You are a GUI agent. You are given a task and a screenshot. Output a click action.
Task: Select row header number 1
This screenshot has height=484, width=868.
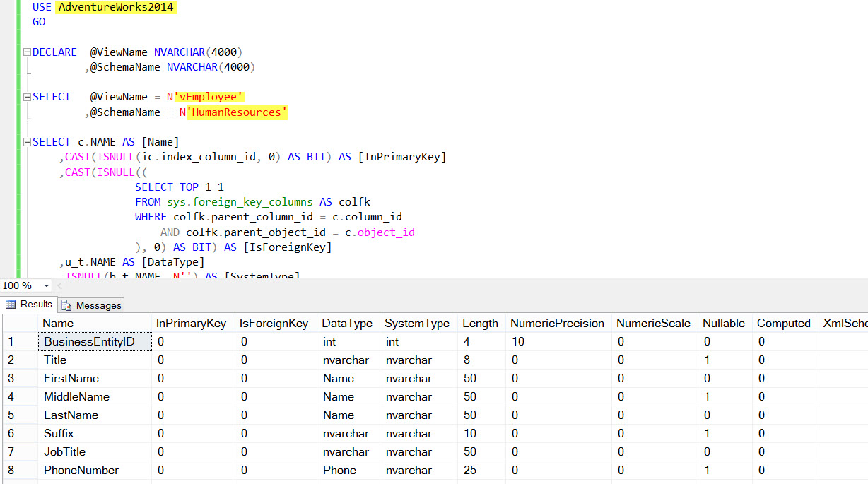(20, 342)
